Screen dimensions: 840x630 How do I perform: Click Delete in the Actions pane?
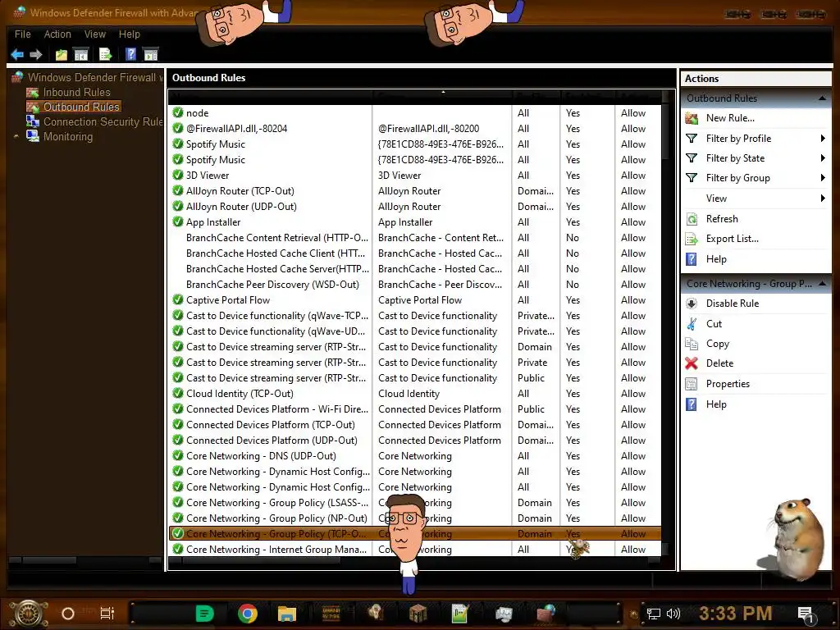click(719, 363)
